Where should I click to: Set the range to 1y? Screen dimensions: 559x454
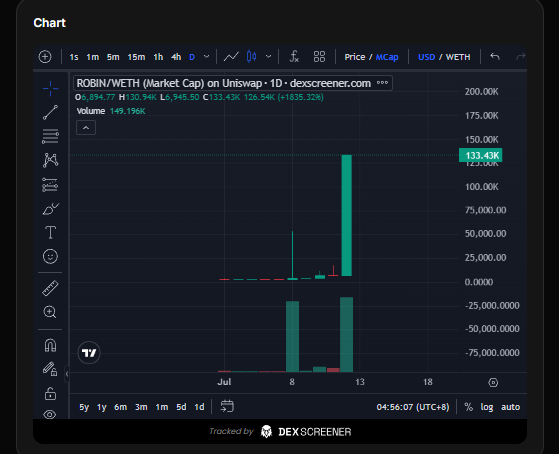click(102, 407)
